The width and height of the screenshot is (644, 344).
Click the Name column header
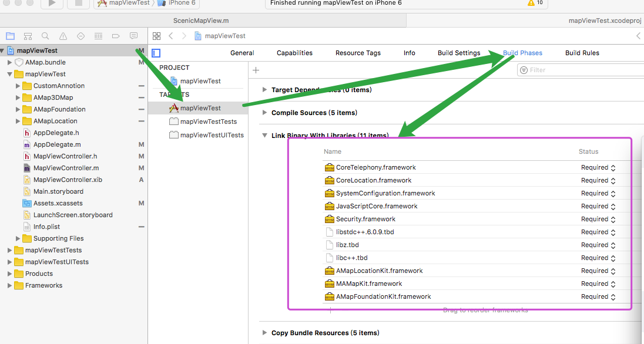pyautogui.click(x=332, y=151)
